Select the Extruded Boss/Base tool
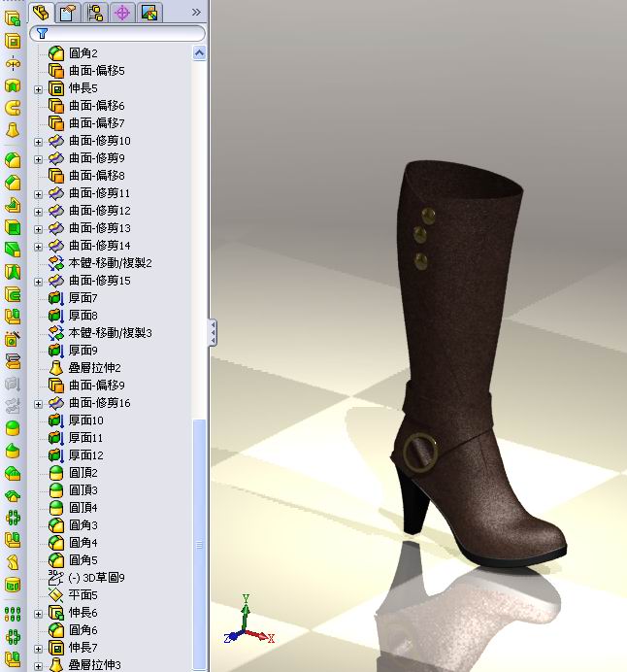The height and width of the screenshot is (672, 627). coord(13,19)
